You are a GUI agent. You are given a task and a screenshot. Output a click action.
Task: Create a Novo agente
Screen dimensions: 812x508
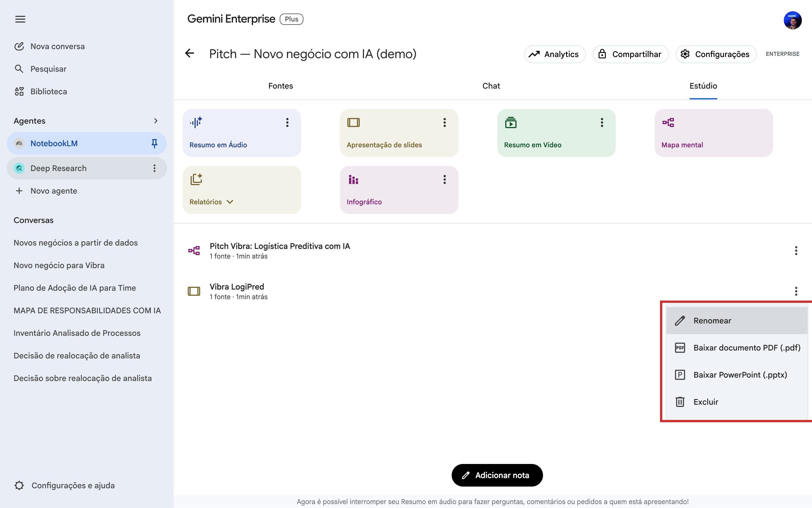[46, 191]
